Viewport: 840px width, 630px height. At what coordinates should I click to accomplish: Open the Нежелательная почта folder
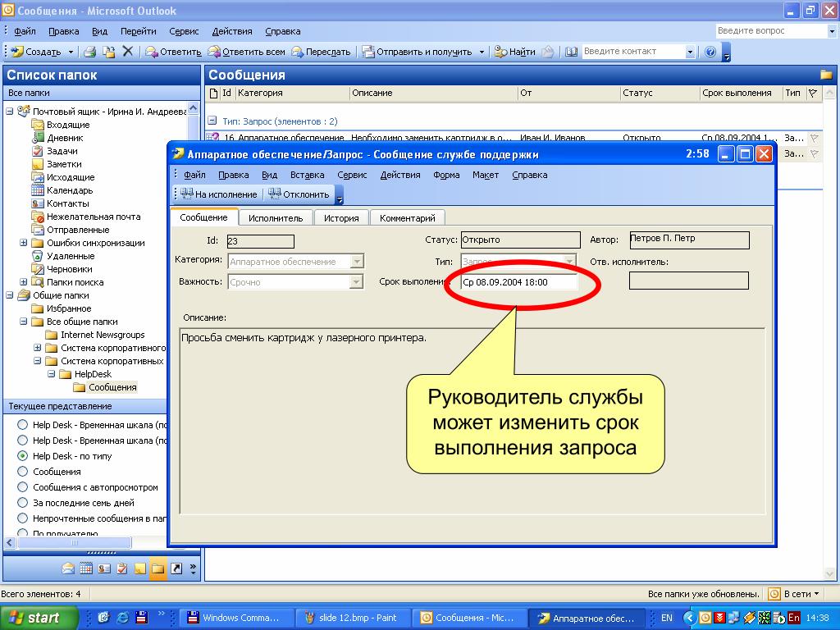click(x=94, y=217)
